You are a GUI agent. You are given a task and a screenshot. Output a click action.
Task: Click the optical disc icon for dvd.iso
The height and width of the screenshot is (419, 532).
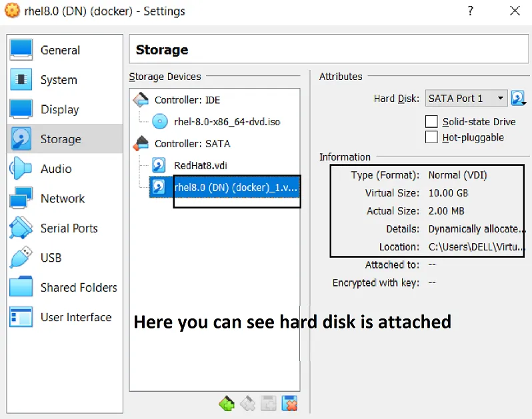[x=160, y=121]
